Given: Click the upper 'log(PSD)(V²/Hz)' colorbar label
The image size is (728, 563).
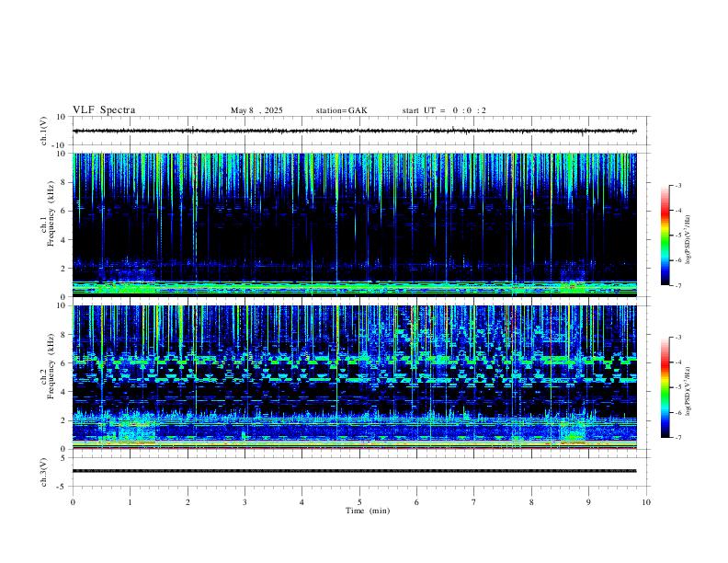Looking at the screenshot, I should click(x=688, y=240).
